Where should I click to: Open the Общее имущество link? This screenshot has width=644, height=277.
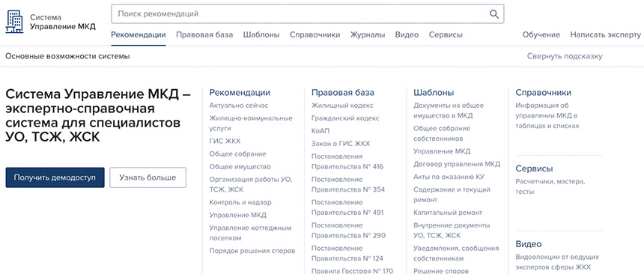(240, 167)
